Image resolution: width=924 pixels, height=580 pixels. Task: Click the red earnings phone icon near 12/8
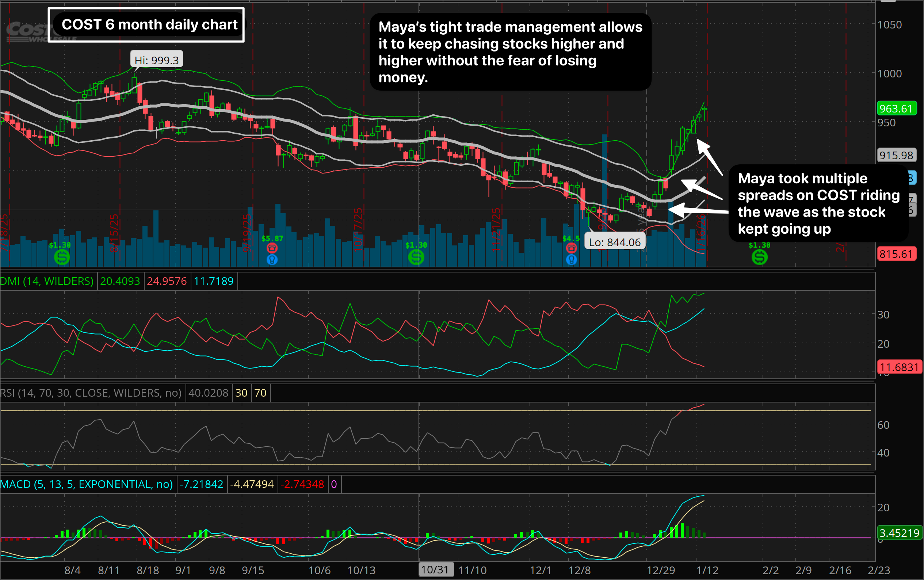[x=571, y=248]
